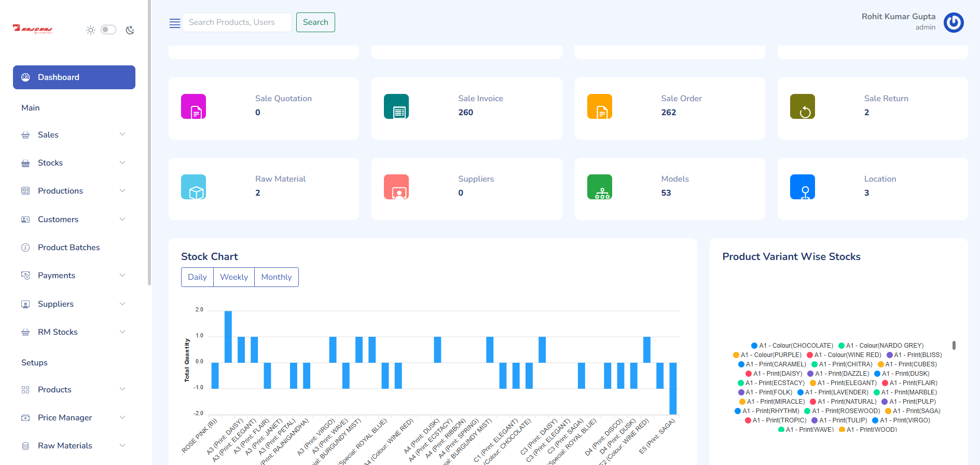Focus the Search Products, Users field
980x465 pixels.
click(x=237, y=22)
